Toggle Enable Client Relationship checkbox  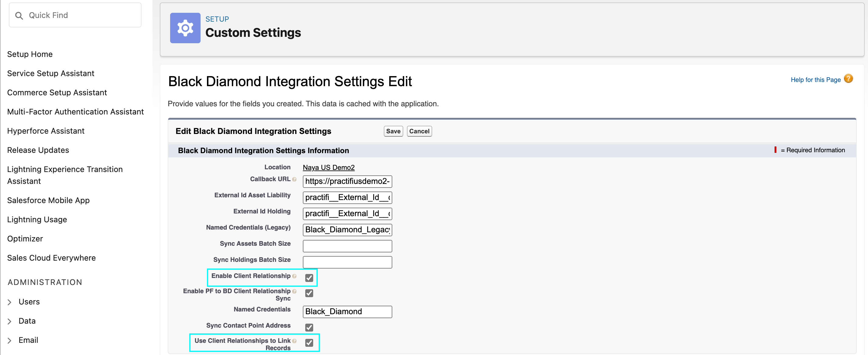point(309,278)
